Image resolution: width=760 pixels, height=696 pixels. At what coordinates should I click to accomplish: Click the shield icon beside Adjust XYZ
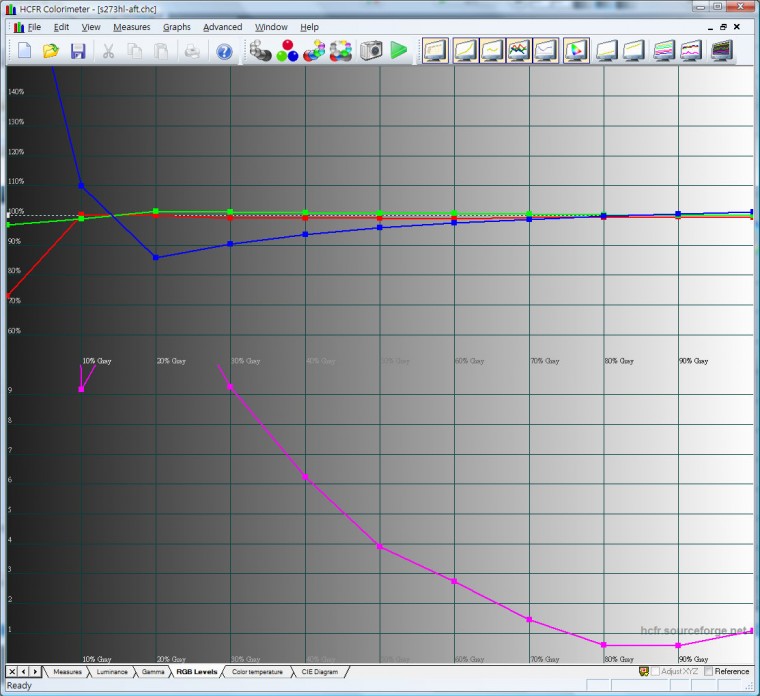(x=644, y=671)
